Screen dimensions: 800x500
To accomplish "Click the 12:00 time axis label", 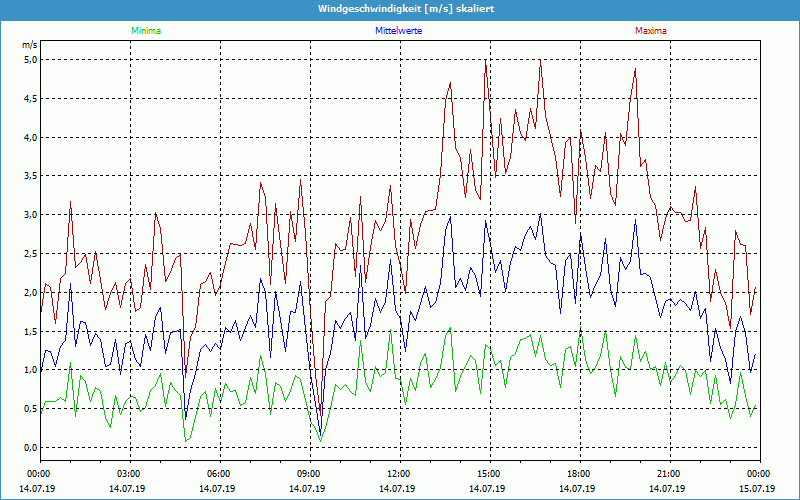I will (x=399, y=474).
